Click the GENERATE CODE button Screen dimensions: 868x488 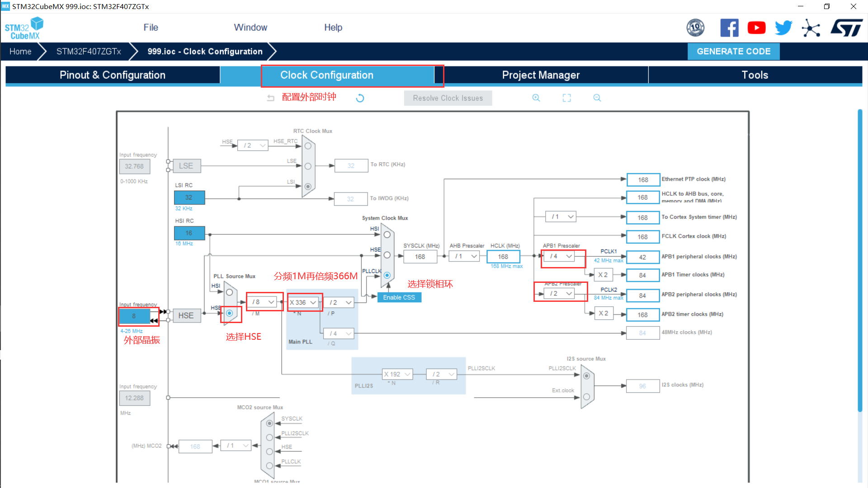click(x=733, y=51)
